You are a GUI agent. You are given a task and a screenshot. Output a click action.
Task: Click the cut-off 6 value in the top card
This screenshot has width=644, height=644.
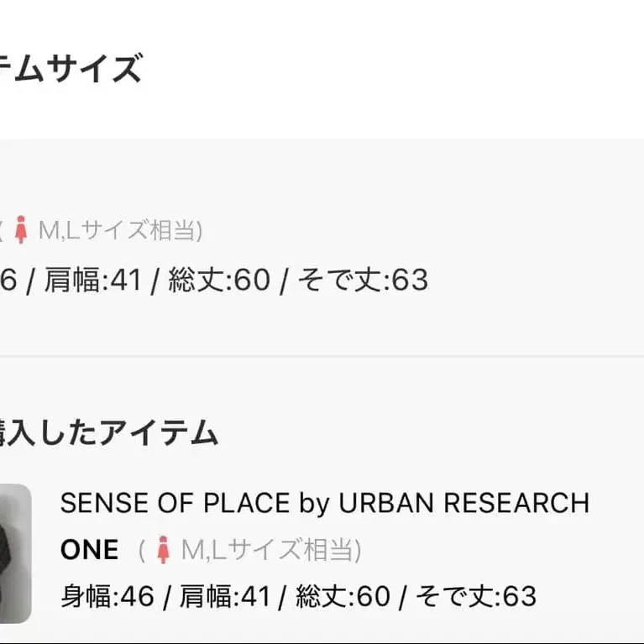point(8,280)
